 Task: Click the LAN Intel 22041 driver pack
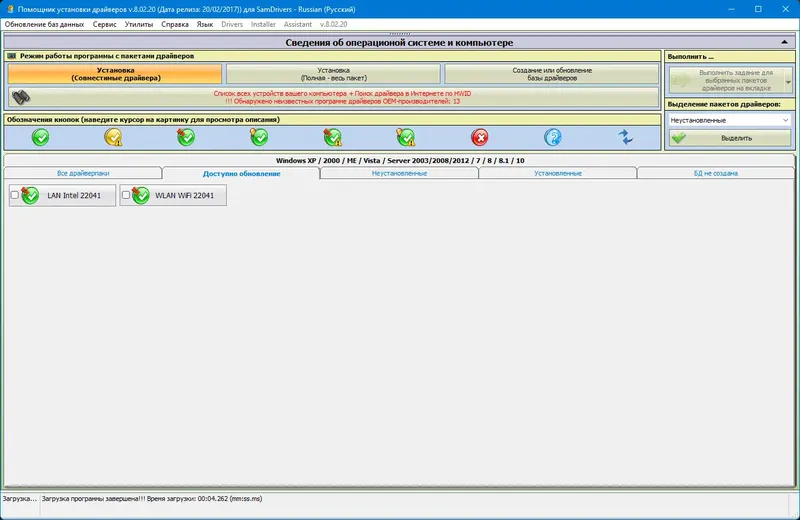click(x=62, y=195)
